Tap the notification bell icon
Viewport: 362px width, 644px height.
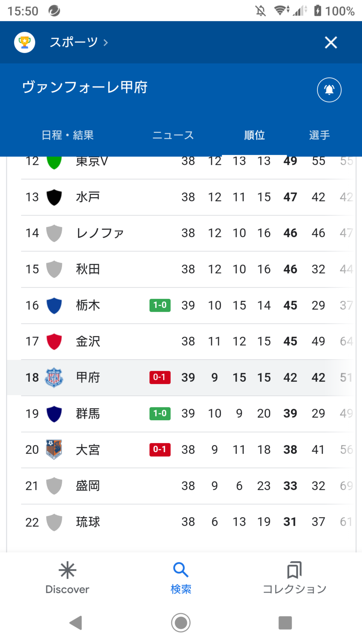329,90
